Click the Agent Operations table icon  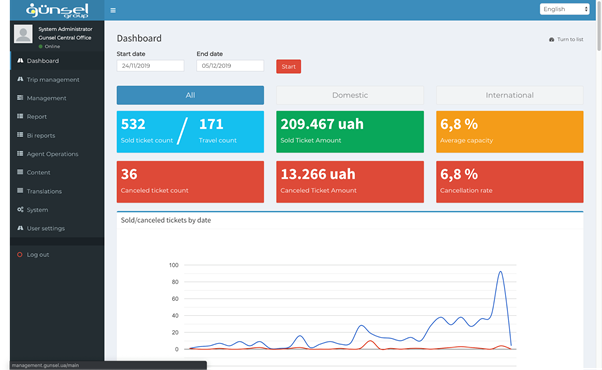coord(20,154)
